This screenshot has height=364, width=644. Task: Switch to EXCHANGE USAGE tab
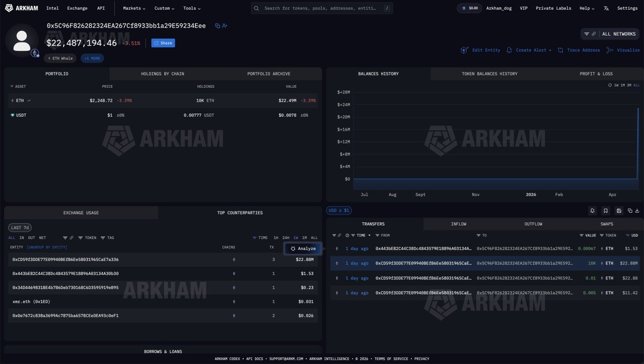[81, 213]
